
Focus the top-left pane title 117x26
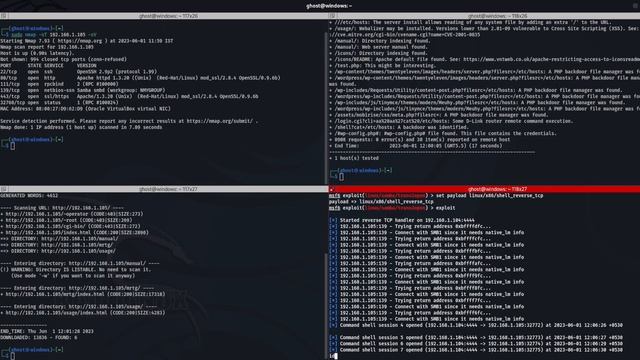(168, 16)
